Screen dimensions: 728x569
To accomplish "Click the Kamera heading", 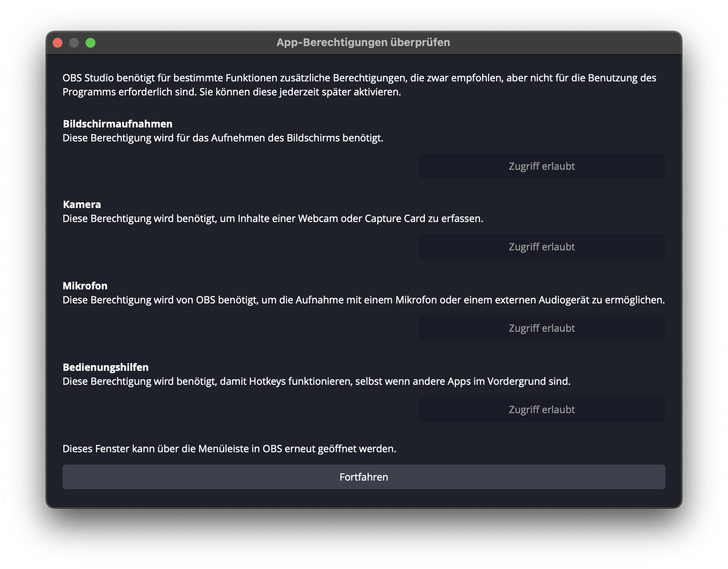I will click(82, 204).
